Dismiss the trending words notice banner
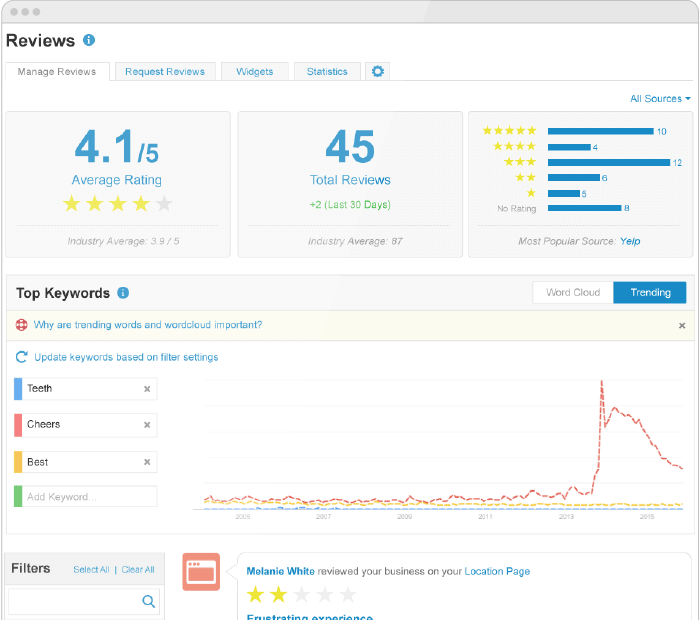This screenshot has width=700, height=620. (x=682, y=325)
